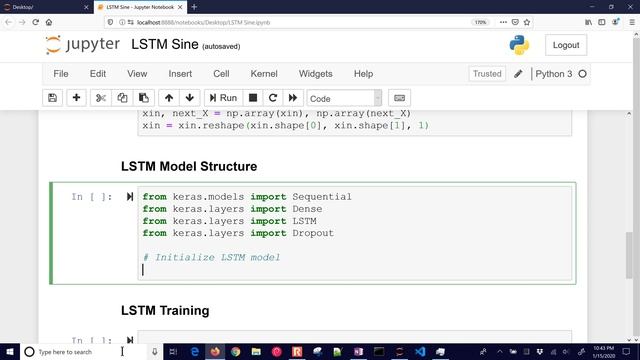Open Visual Studio Code from taskbar

tap(420, 352)
